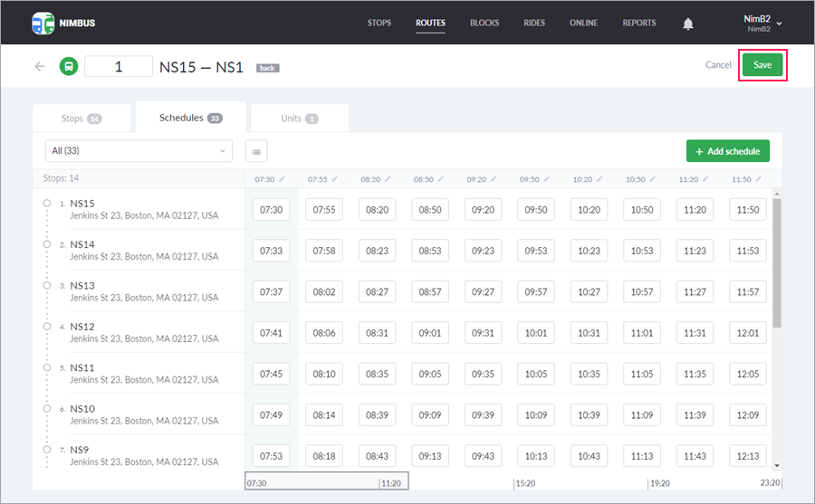This screenshot has width=815, height=504.
Task: Open the notifications bell
Action: pyautogui.click(x=688, y=24)
